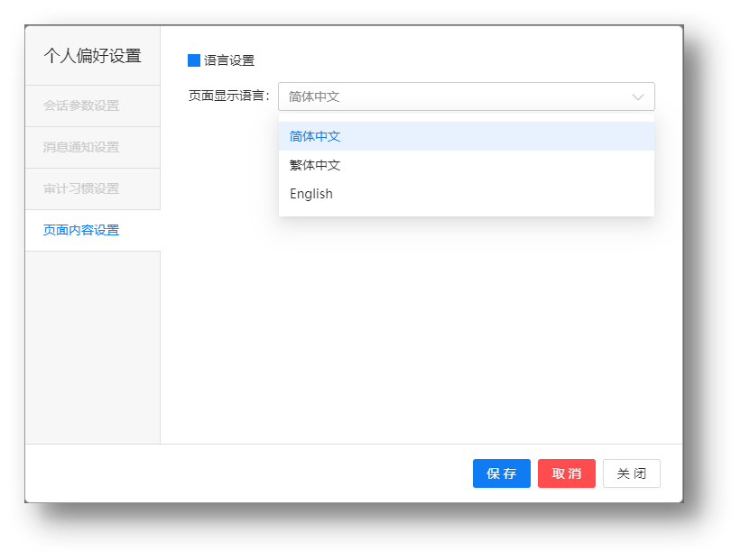
Task: Click the red 取消 button
Action: click(x=566, y=473)
